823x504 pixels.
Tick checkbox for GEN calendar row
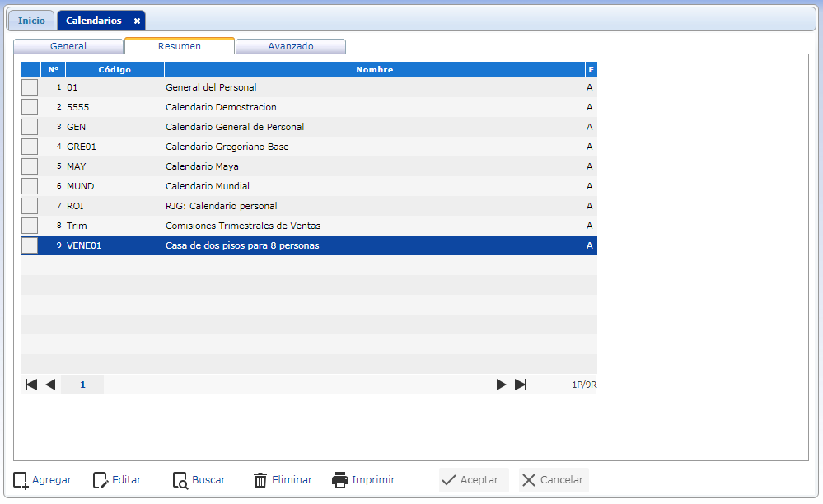(x=30, y=127)
